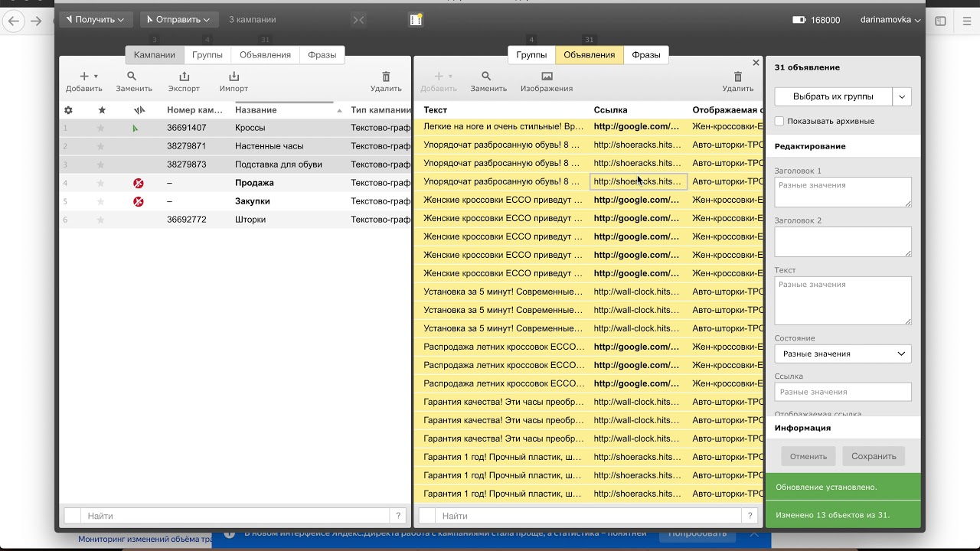This screenshot has width=980, height=551.
Task: Open the darinamovka account menu
Action: pyautogui.click(x=890, y=20)
